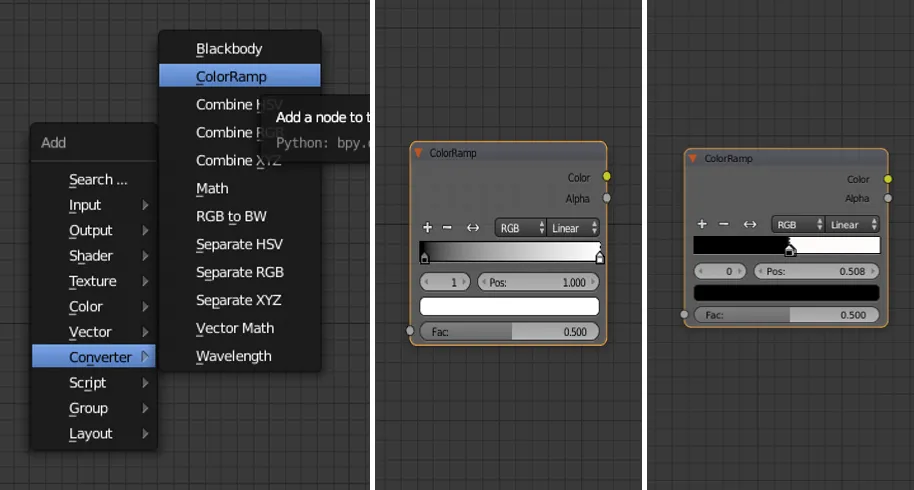Select Separate RGB menu entry

click(240, 272)
